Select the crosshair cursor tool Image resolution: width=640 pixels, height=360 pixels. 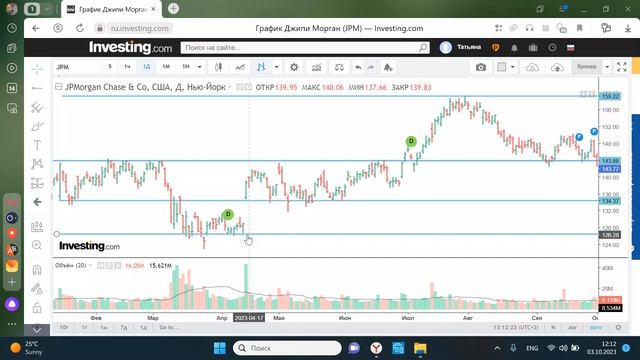point(37,69)
